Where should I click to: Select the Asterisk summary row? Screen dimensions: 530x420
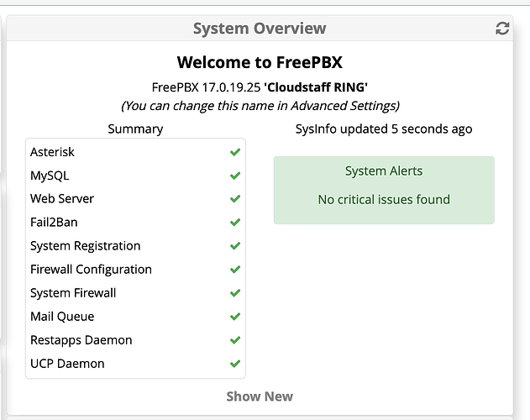click(135, 152)
